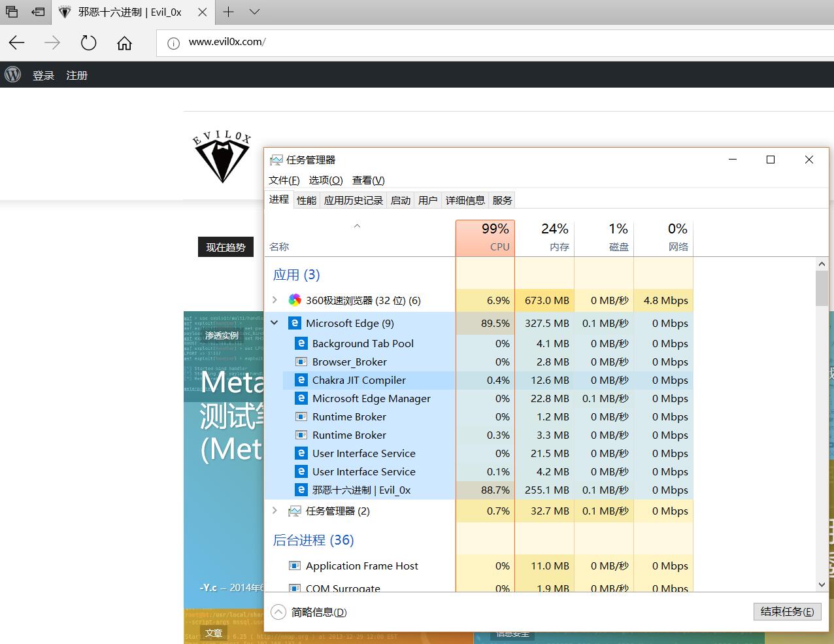Viewport: 834px width, 644px height.
Task: Switch to the 应用历史记录 tab
Action: [354, 200]
